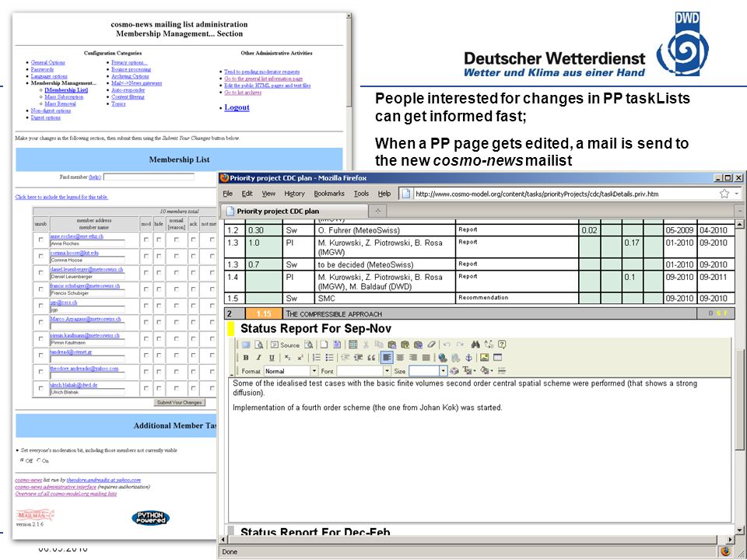Tick hide checkbox for Daniel Leuenberger
Image resolution: width=747 pixels, height=560 pixels.
tap(159, 273)
